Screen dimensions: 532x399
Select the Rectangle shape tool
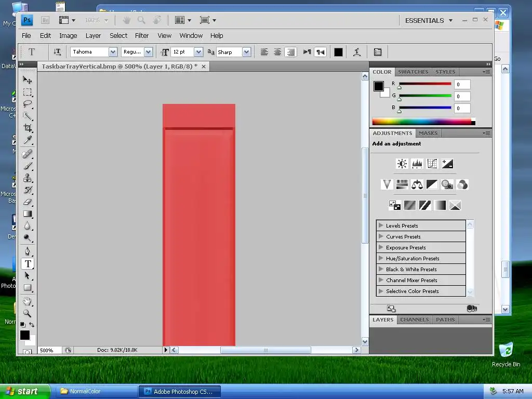[27, 288]
